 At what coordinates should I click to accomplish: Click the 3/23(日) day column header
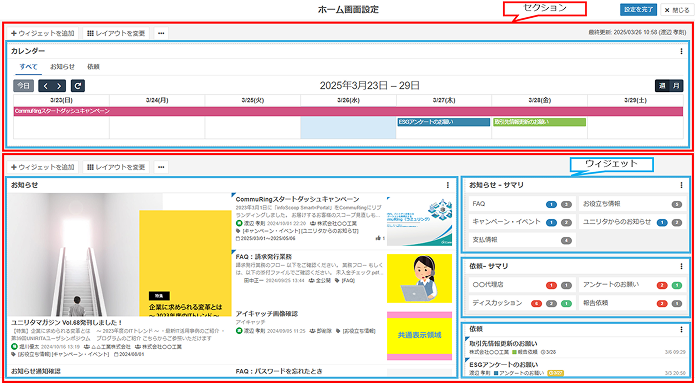pyautogui.click(x=62, y=100)
